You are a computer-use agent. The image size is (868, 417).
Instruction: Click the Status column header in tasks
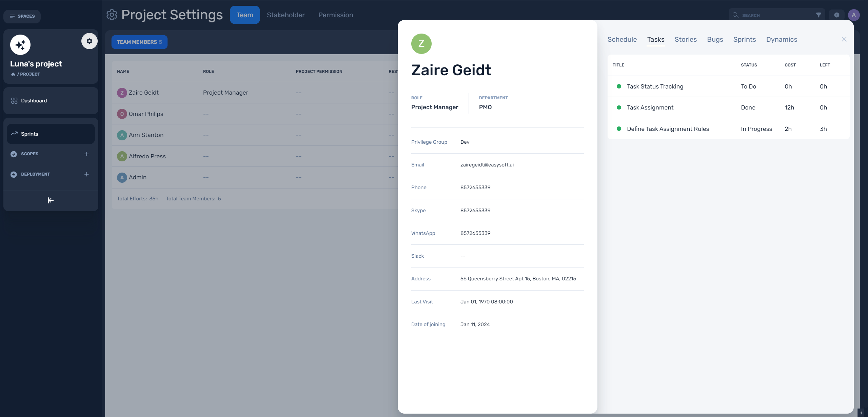coord(749,65)
